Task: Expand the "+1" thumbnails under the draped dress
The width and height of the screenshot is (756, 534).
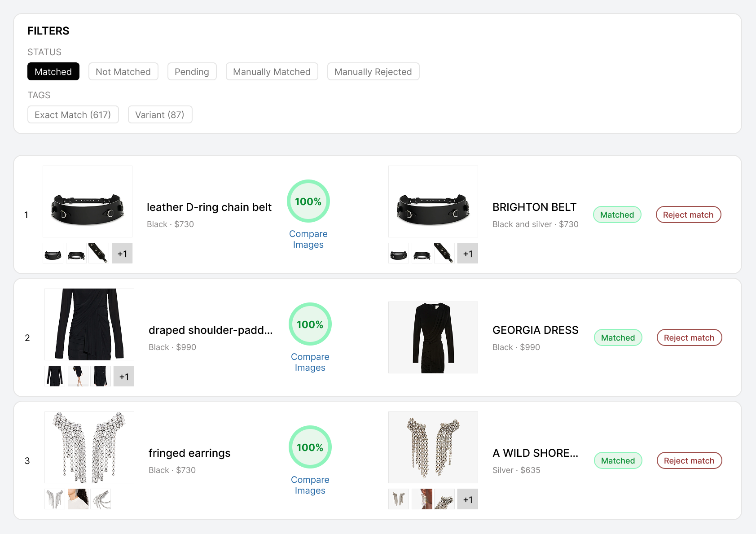Action: tap(124, 376)
